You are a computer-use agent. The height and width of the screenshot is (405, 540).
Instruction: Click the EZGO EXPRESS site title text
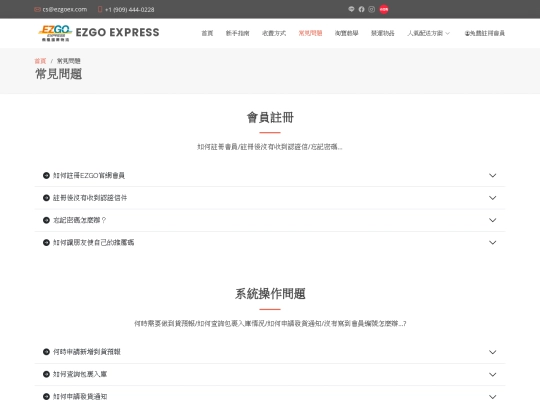[117, 32]
